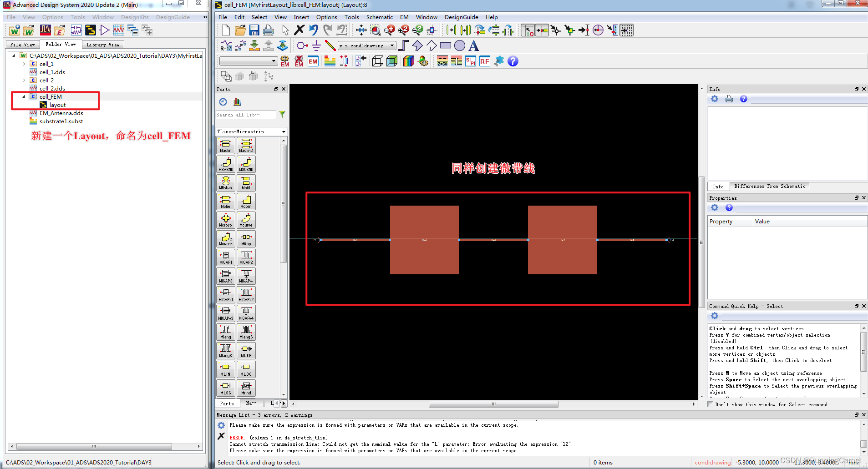Open the cond:drawing layer dropdown
The width and height of the screenshot is (868, 469).
click(367, 45)
